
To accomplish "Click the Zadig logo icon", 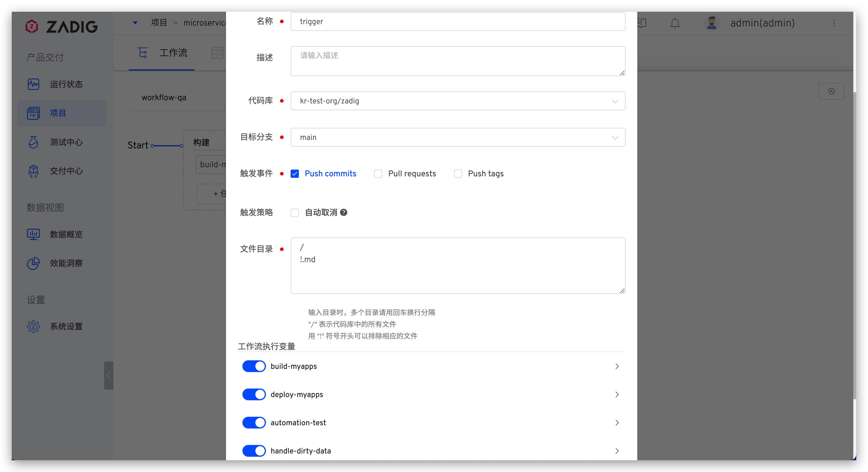I will pos(32,26).
